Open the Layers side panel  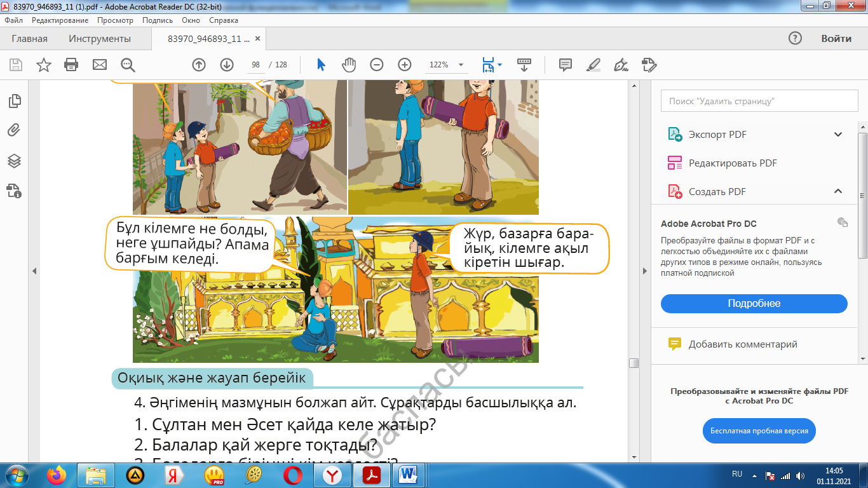14,161
